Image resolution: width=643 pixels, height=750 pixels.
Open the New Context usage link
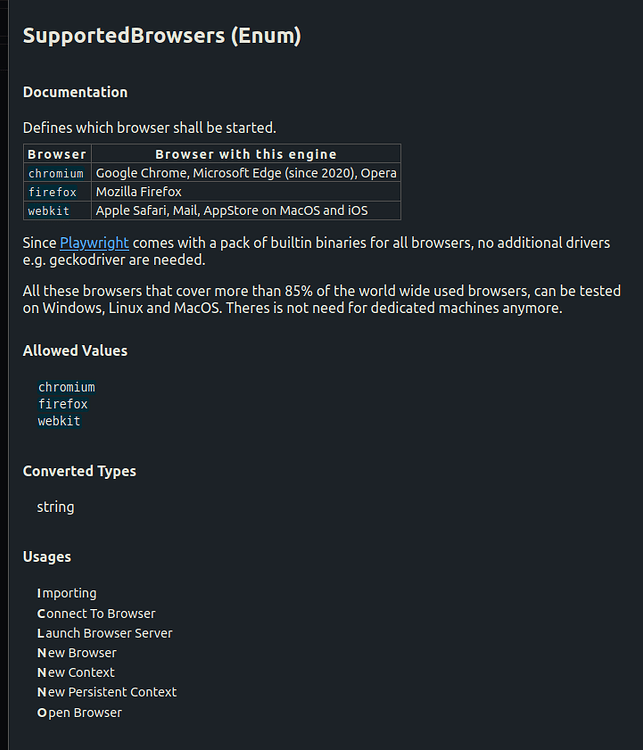pos(76,672)
